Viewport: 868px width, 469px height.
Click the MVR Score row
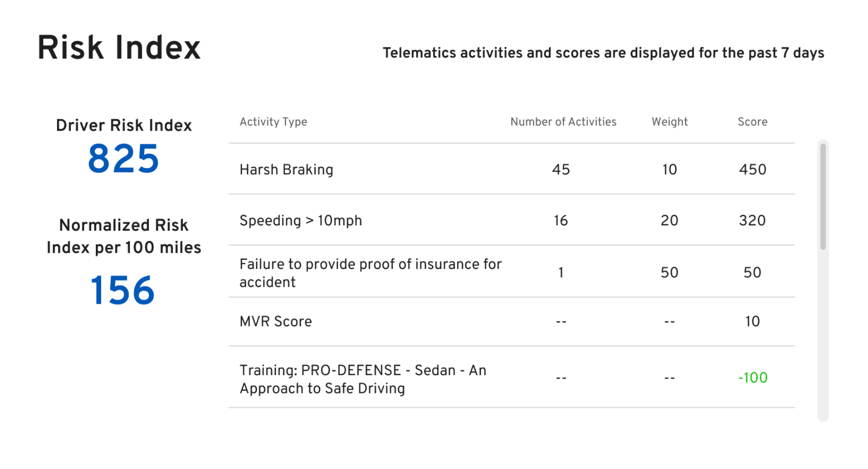[275, 321]
